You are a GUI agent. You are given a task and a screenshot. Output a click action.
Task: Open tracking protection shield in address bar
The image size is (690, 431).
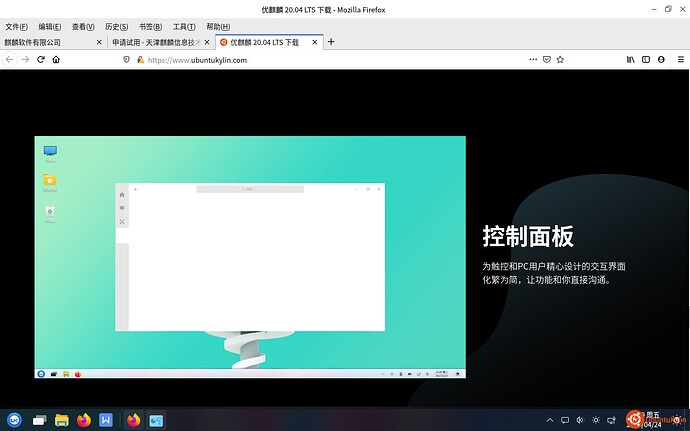126,59
